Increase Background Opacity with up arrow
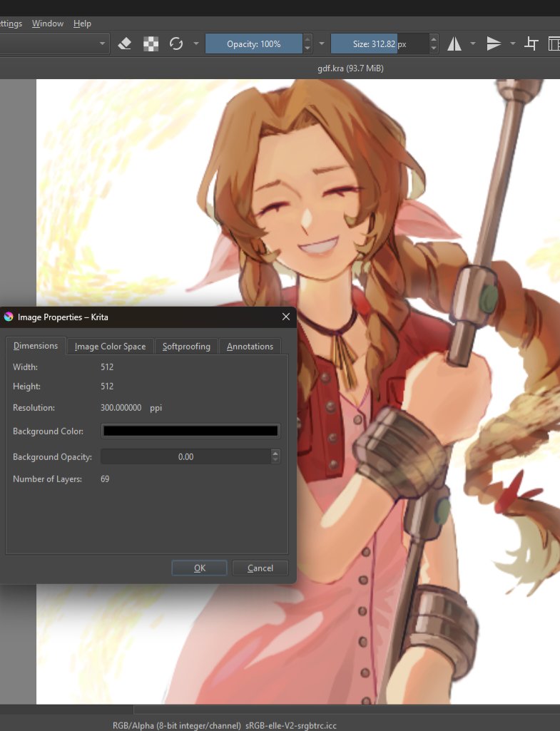The height and width of the screenshot is (731, 560). [x=275, y=453]
